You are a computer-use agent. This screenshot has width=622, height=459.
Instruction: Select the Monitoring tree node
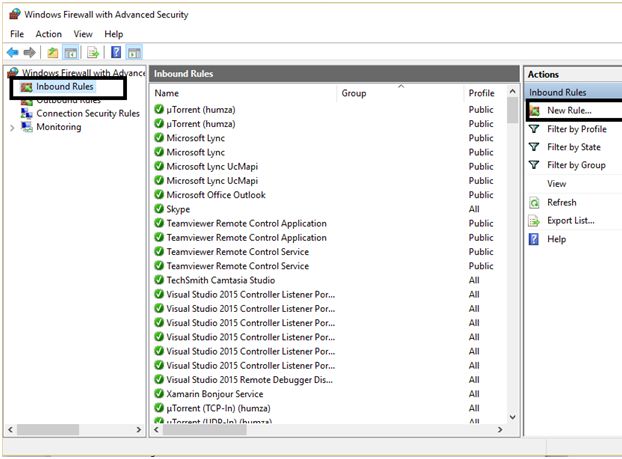pyautogui.click(x=59, y=127)
